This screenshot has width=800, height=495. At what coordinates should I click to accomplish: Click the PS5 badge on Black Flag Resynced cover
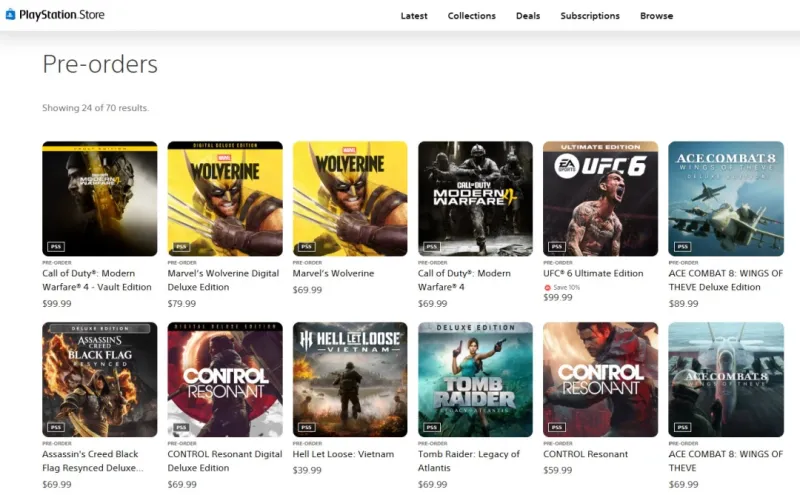56,427
